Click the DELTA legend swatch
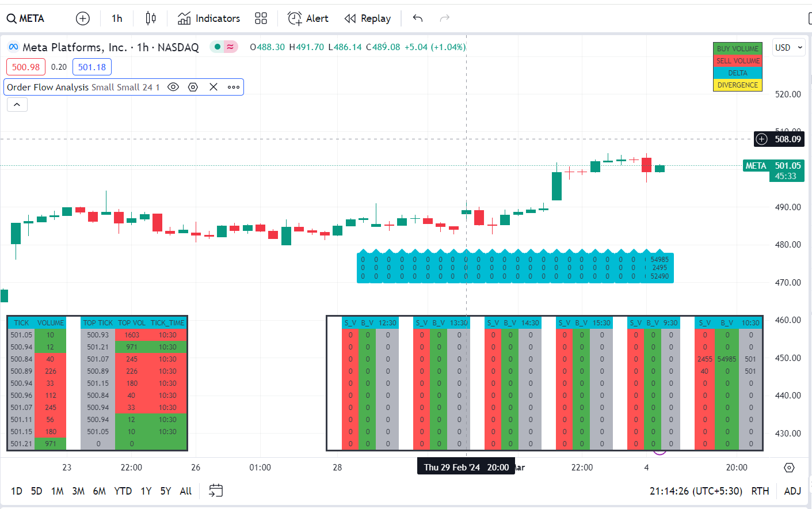Image resolution: width=812 pixels, height=509 pixels. [x=738, y=73]
